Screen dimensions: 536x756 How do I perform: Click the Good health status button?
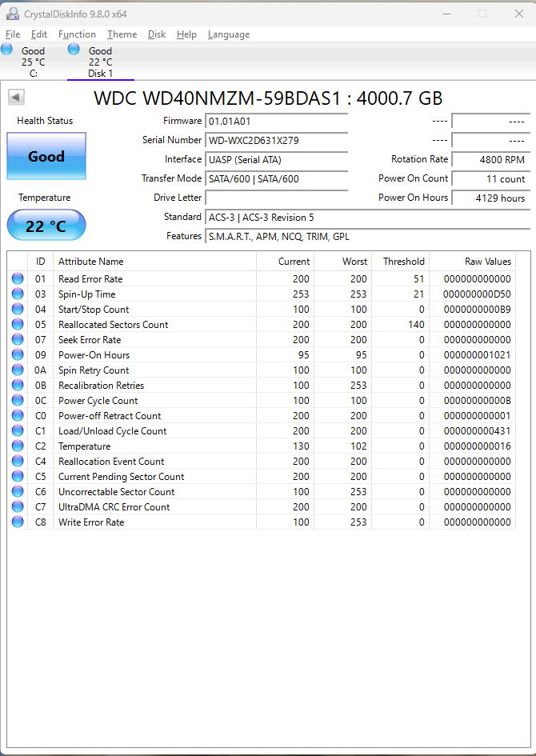click(x=46, y=156)
